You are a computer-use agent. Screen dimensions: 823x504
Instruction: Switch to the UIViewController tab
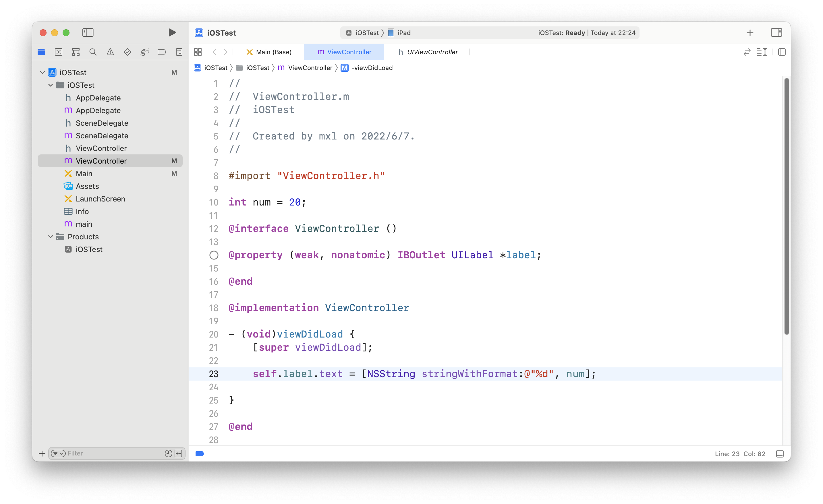pos(428,52)
